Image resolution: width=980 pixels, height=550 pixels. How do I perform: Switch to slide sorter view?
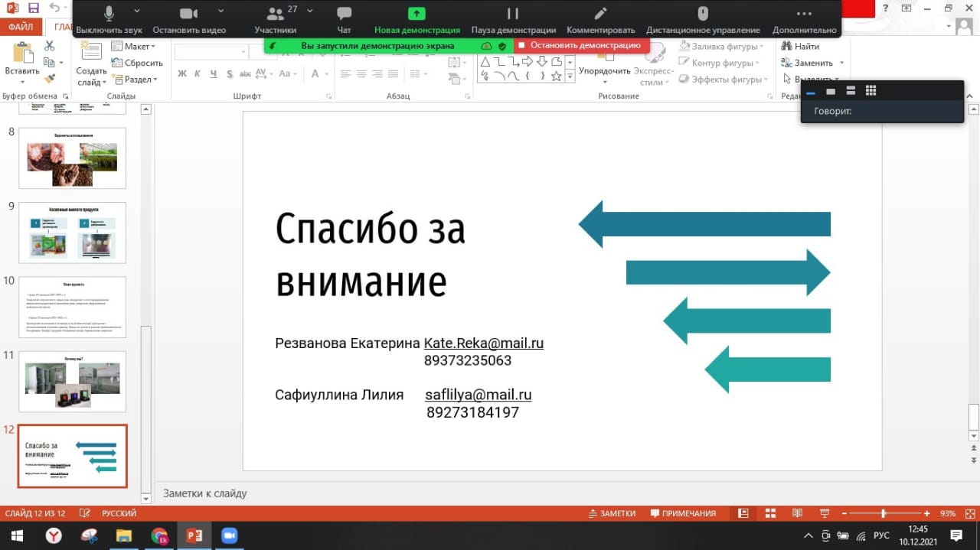tap(770, 513)
